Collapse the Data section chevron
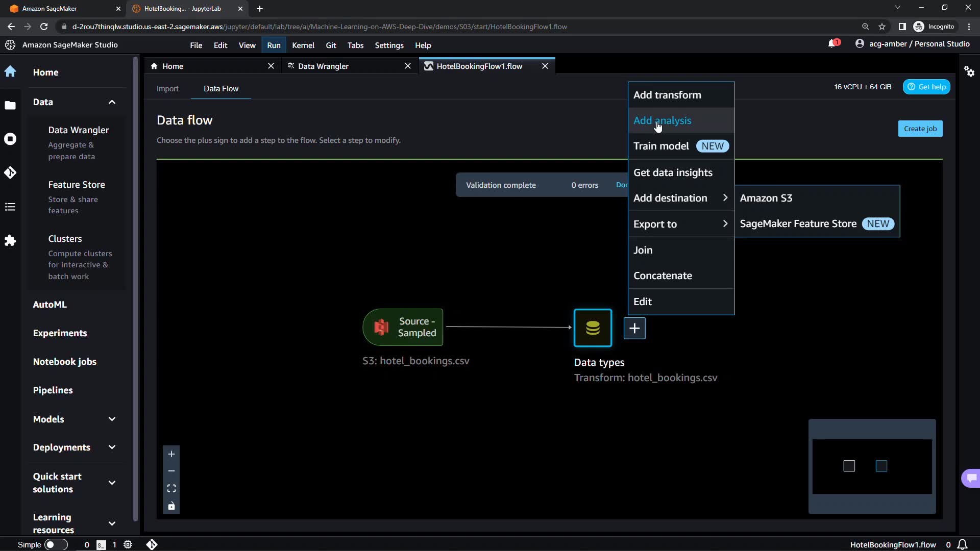The height and width of the screenshot is (551, 980). pos(112,102)
